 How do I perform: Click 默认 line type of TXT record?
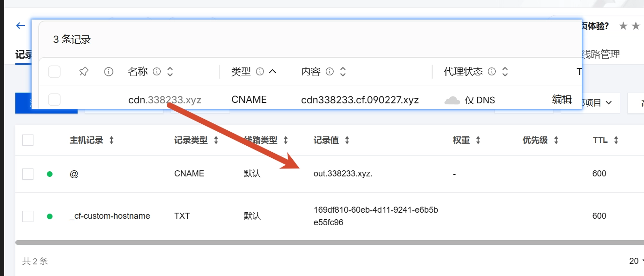tap(252, 216)
